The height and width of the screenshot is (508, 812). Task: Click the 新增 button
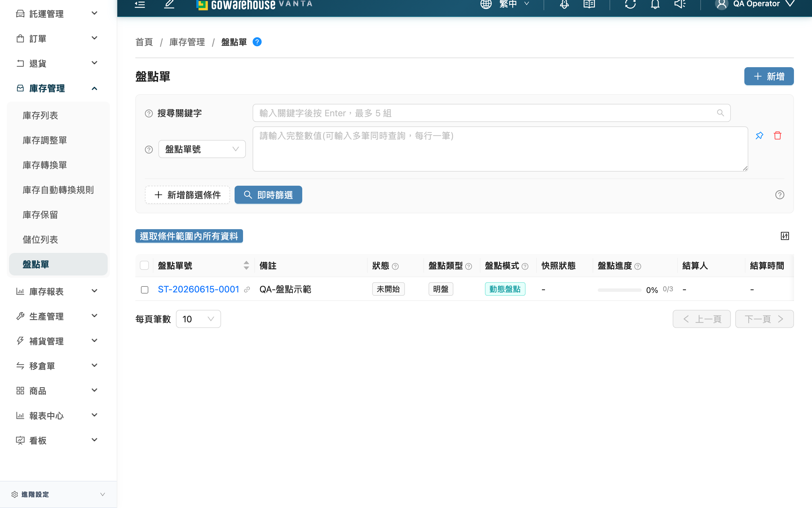click(x=769, y=76)
